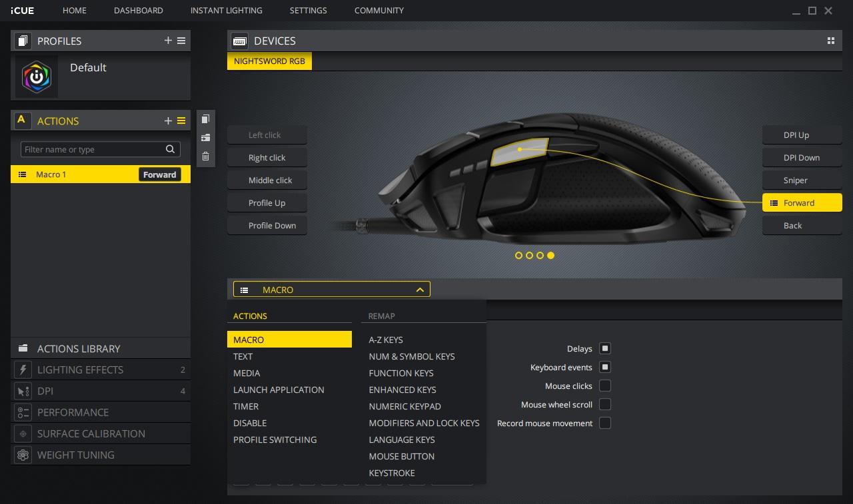Pick KEYSTROKE from the Remap list
This screenshot has width=853, height=504.
click(392, 473)
